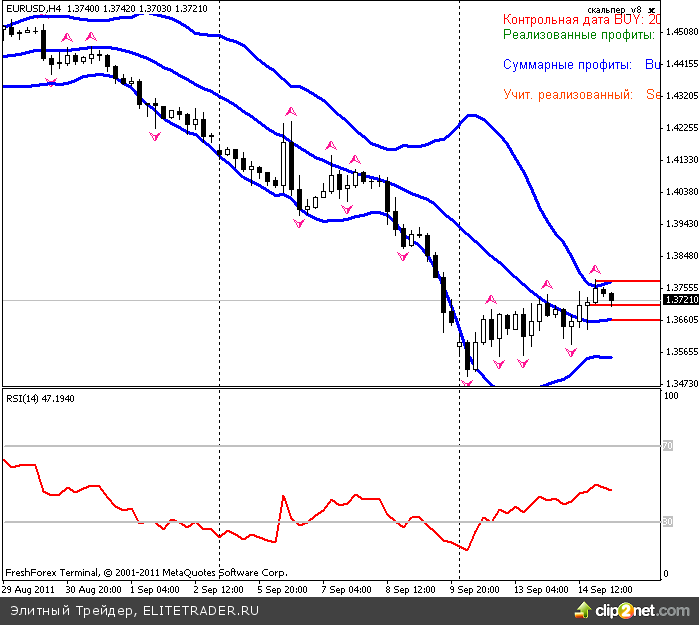Click the orange 'Учит. реализованный' label

point(567,95)
